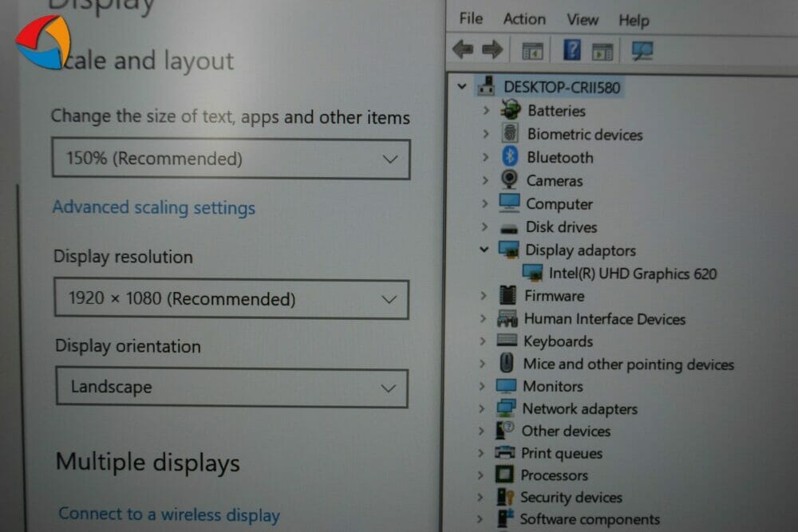This screenshot has height=532, width=798.
Task: Select the Firmware label
Action: (x=555, y=295)
